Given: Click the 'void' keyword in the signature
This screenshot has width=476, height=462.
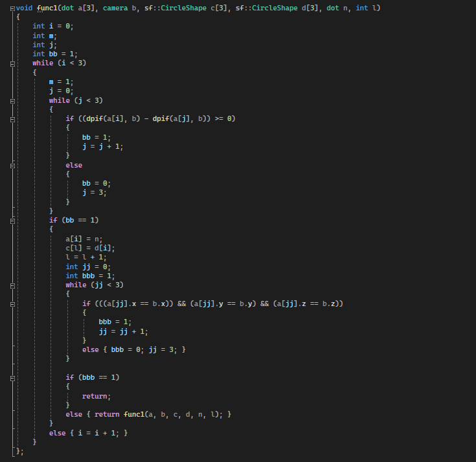Looking at the screenshot, I should point(24,8).
